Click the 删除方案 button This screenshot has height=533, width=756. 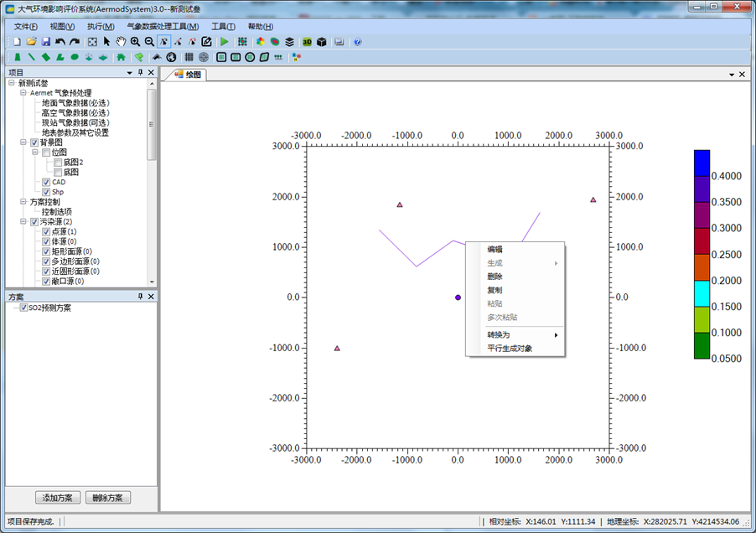(107, 498)
